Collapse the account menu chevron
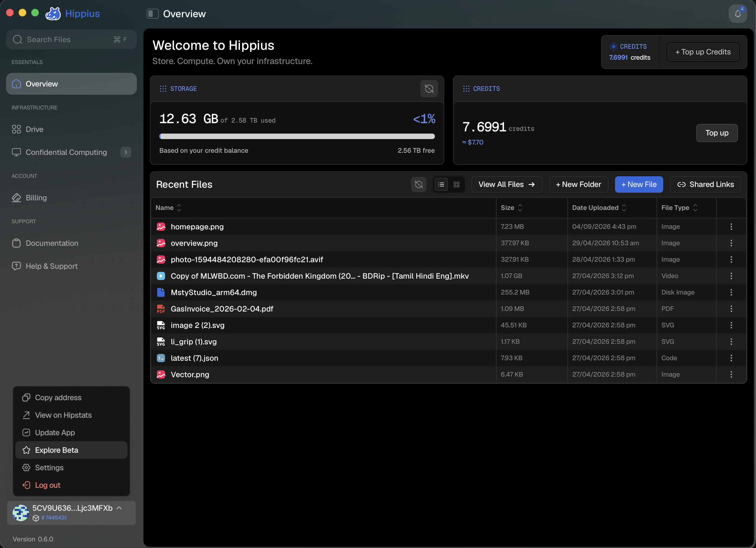 coord(119,508)
